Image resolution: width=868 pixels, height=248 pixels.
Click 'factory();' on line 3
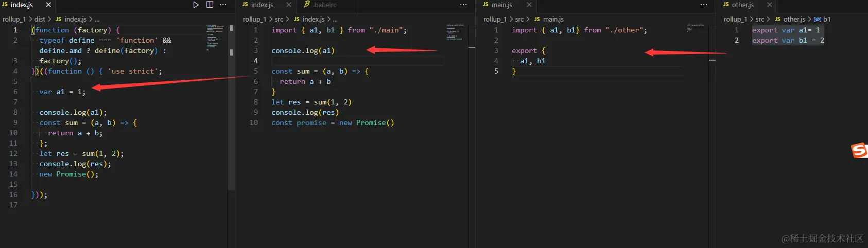(x=60, y=61)
